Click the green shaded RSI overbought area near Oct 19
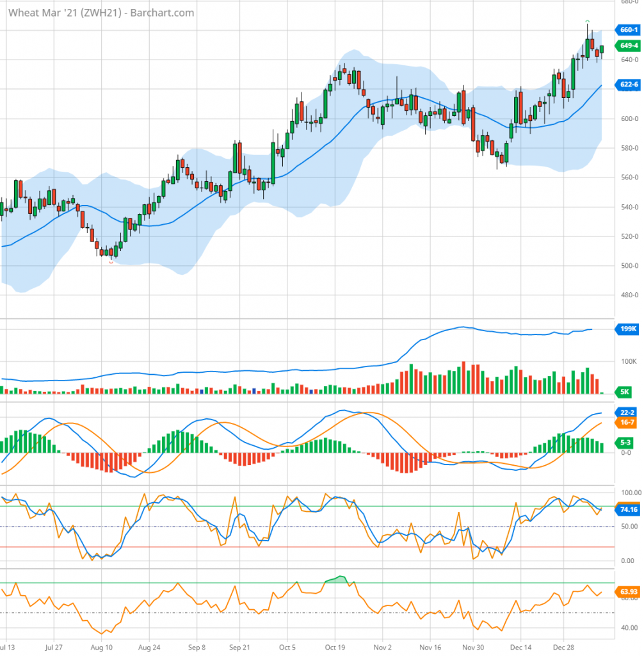This screenshot has height=656, width=644. coord(338,579)
